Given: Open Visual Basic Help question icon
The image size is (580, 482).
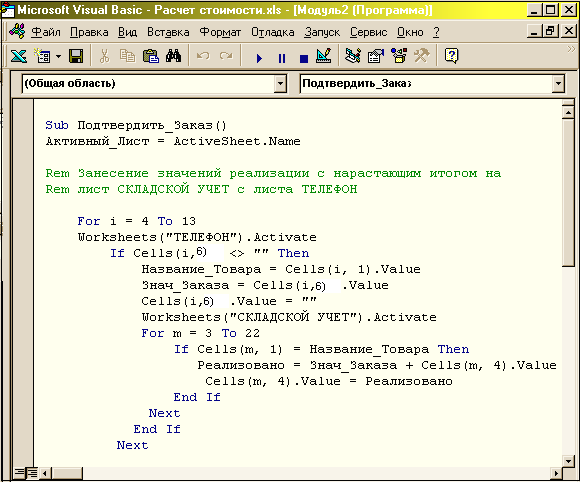Looking at the screenshot, I should [x=451, y=56].
